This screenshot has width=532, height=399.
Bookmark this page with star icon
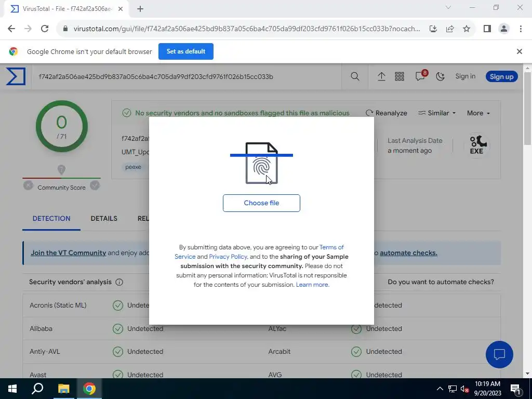click(467, 29)
